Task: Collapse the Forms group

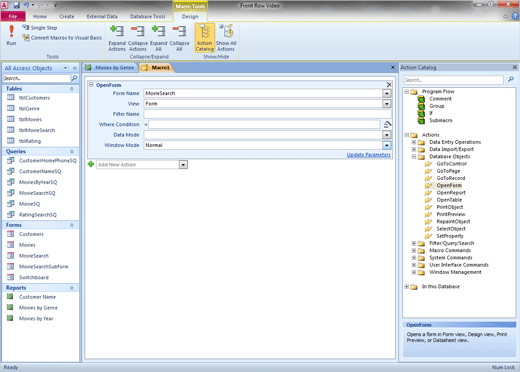Action: [71, 225]
